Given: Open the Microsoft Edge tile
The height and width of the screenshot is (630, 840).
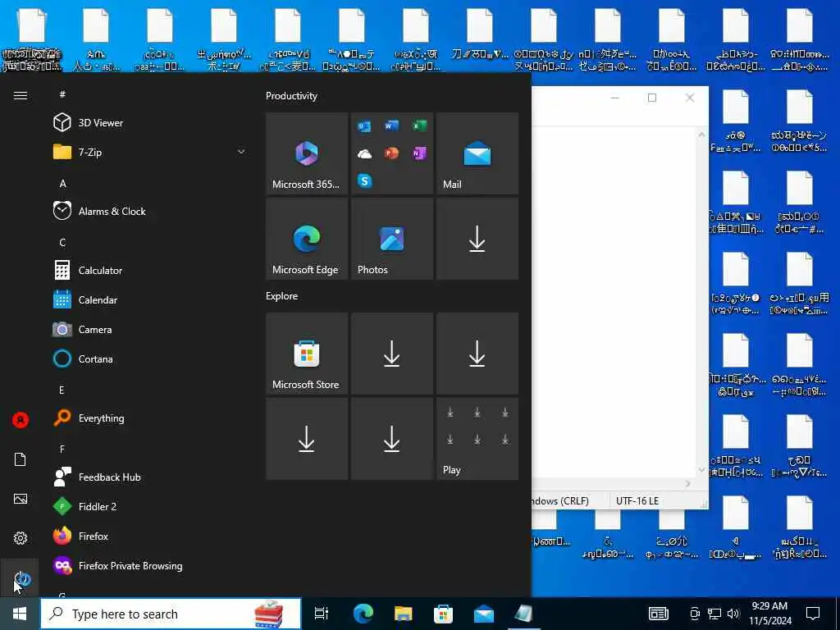Looking at the screenshot, I should click(x=307, y=239).
